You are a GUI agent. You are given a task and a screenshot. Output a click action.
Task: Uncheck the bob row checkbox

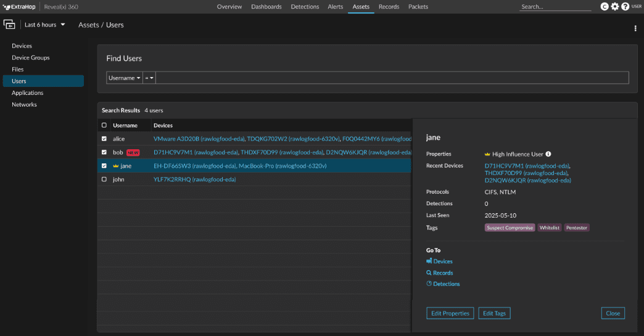[x=104, y=152]
